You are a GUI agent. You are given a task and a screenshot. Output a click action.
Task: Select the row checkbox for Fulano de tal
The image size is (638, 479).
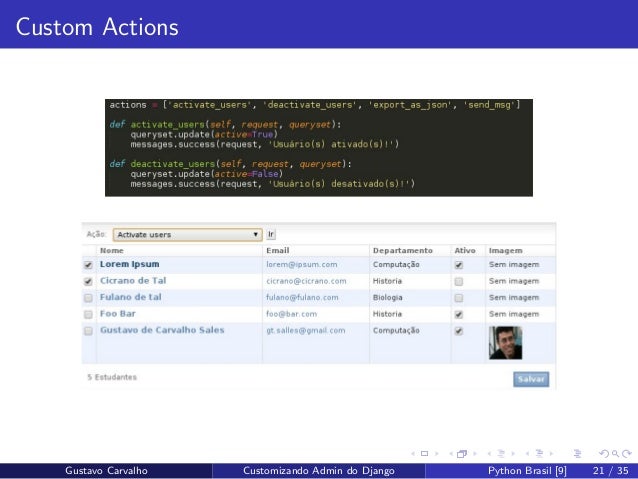click(x=88, y=298)
